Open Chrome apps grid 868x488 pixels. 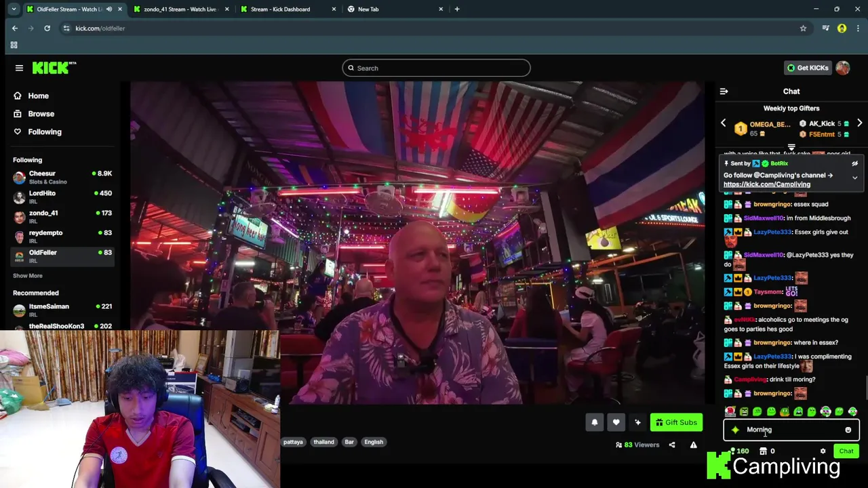point(14,45)
